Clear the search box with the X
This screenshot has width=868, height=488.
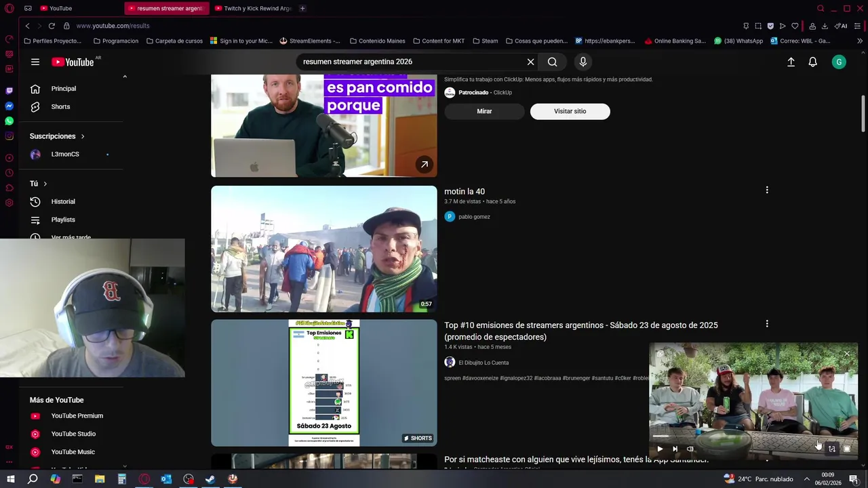[530, 62]
